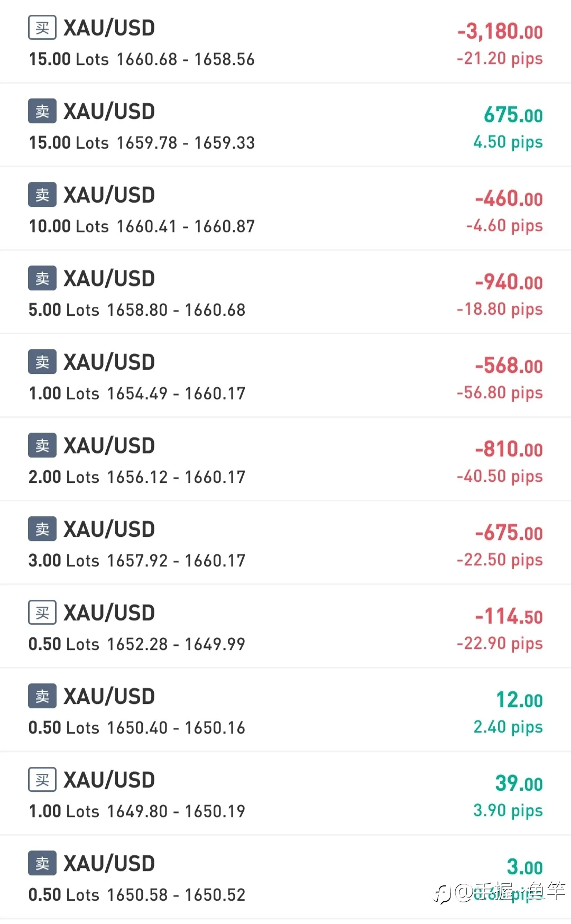
Task: Tap the sell icon on the 1650.40 trade
Action: click(x=42, y=697)
